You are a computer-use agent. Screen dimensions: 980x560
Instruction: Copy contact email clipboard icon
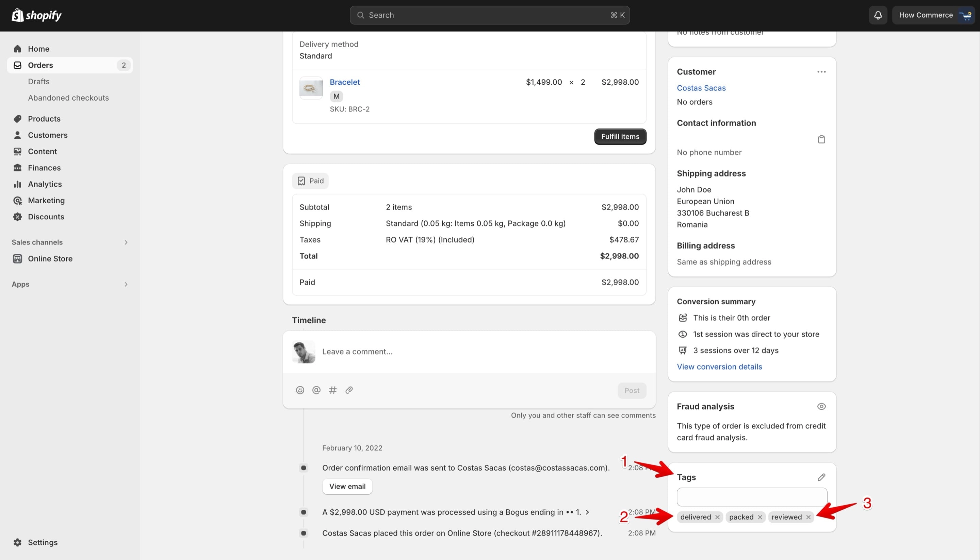coord(821,139)
